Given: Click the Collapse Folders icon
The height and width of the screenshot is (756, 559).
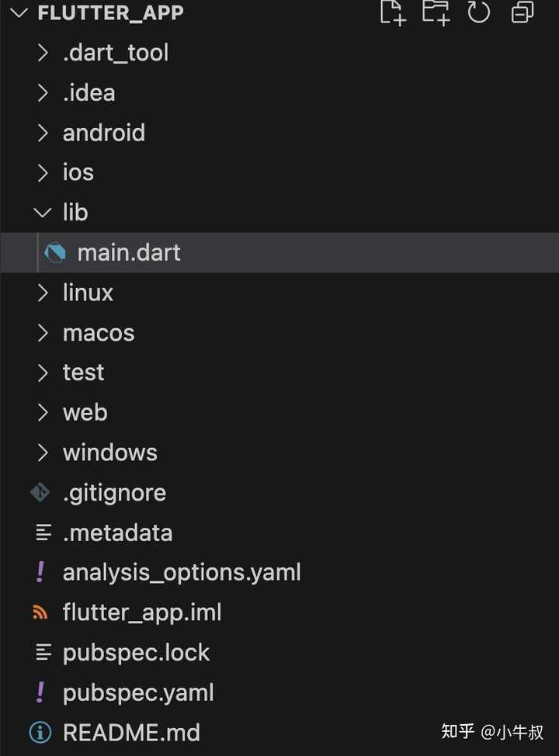Looking at the screenshot, I should coord(522,12).
